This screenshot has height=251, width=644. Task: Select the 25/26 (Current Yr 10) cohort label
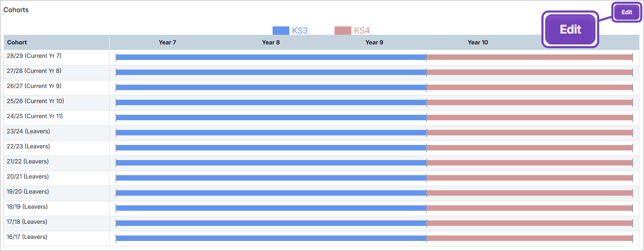[x=35, y=101]
